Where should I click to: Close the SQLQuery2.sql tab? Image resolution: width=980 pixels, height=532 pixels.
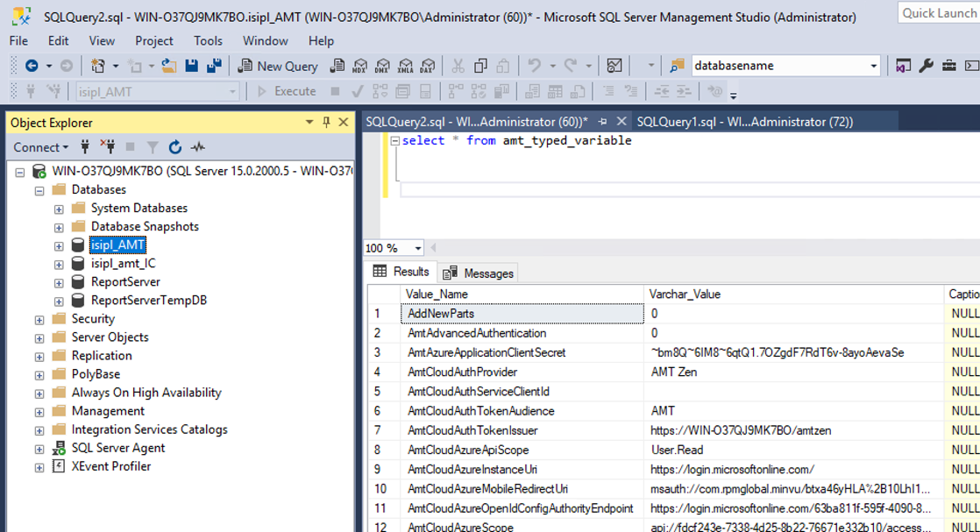621,121
